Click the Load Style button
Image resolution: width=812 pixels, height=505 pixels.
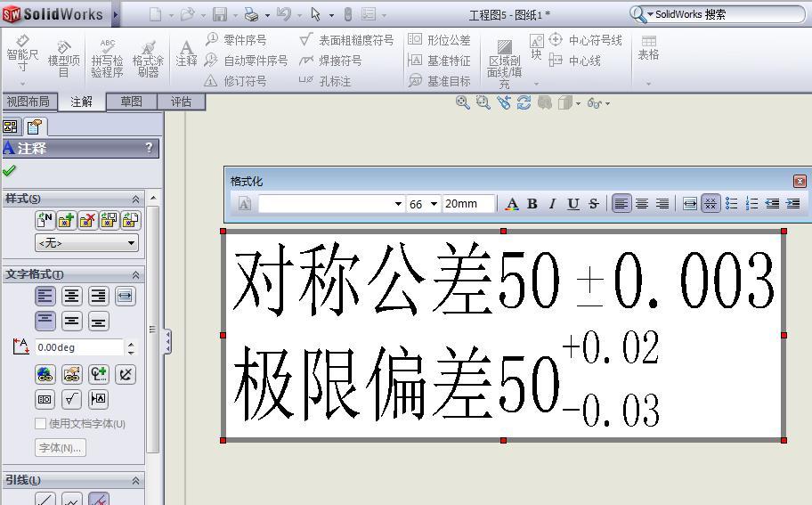(129, 220)
